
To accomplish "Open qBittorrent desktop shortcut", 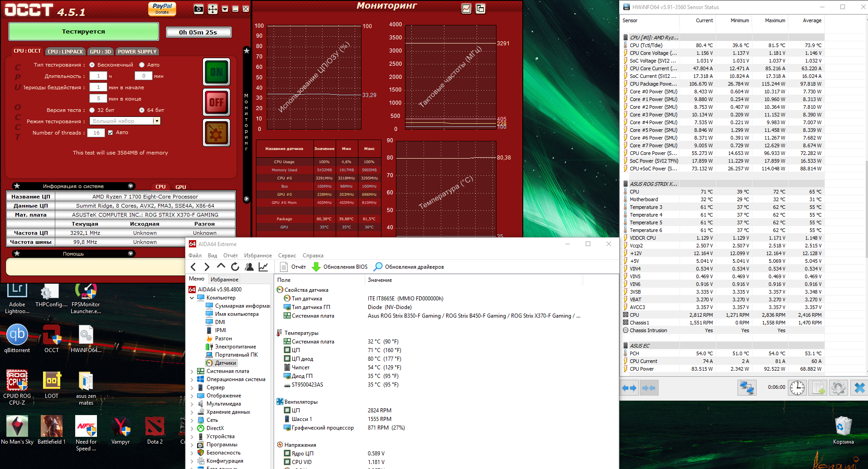I will (17, 338).
